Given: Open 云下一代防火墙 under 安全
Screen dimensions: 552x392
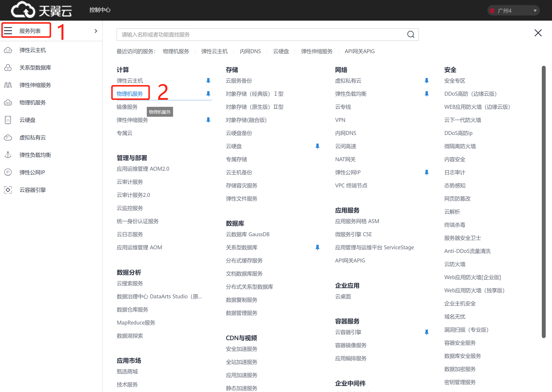Looking at the screenshot, I should point(462,120).
